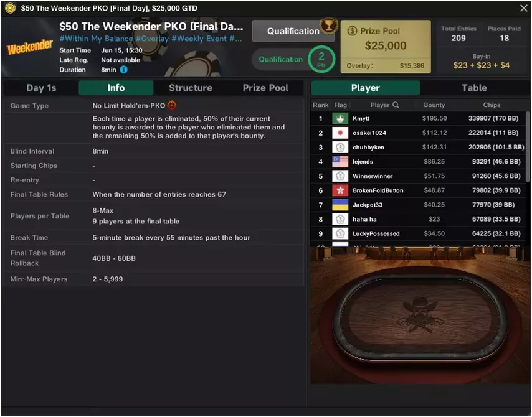Screen dimensions: 532x417
Task: Sort players by Chips column header
Action: (492, 105)
